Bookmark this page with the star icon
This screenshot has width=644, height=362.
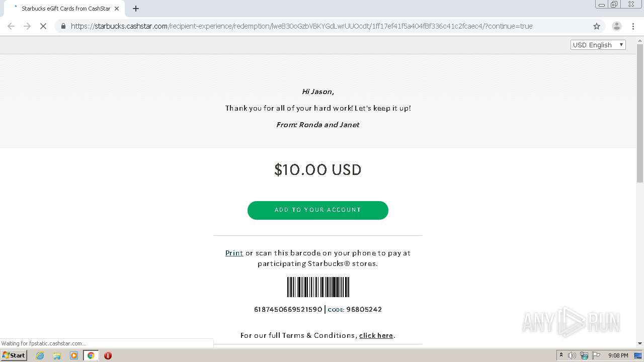tap(597, 26)
